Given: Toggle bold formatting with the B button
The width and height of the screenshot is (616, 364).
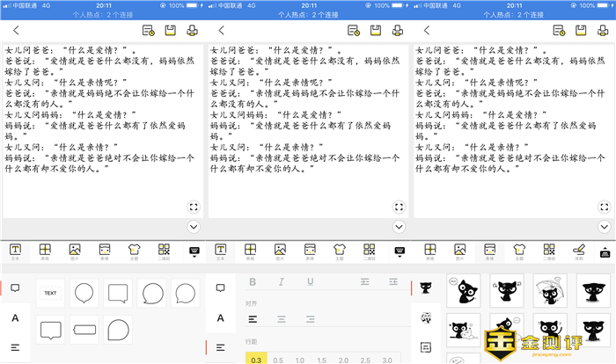Looking at the screenshot, I should [253, 282].
